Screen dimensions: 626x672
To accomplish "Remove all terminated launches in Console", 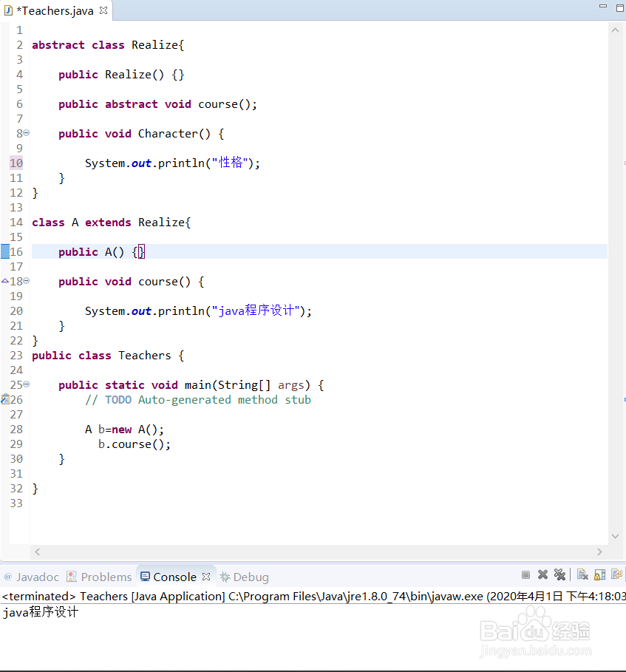I will tap(559, 574).
